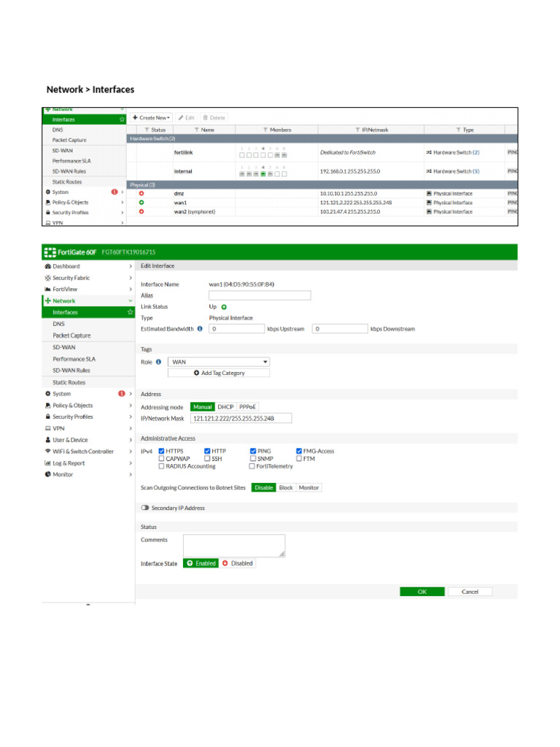560x747 pixels.
Task: Click the Log & Report chart icon
Action: pos(47,463)
